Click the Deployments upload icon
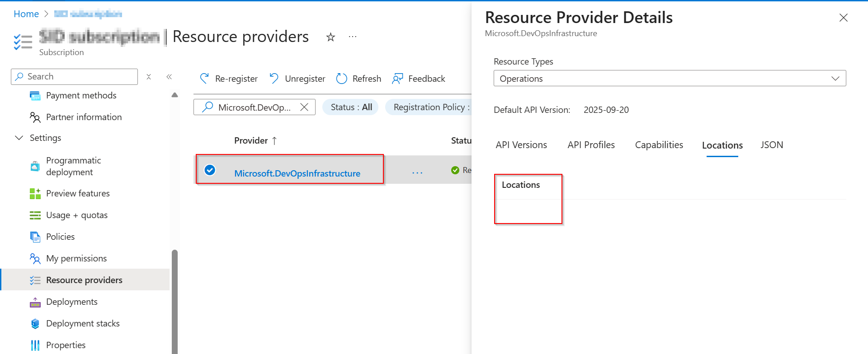The height and width of the screenshot is (354, 868). (35, 302)
